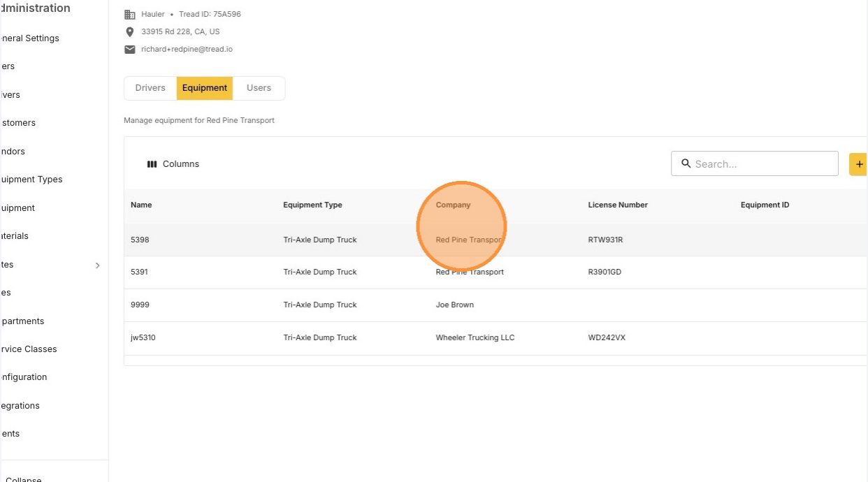The image size is (868, 482).
Task: Click license number RTW931R
Action: pos(605,240)
